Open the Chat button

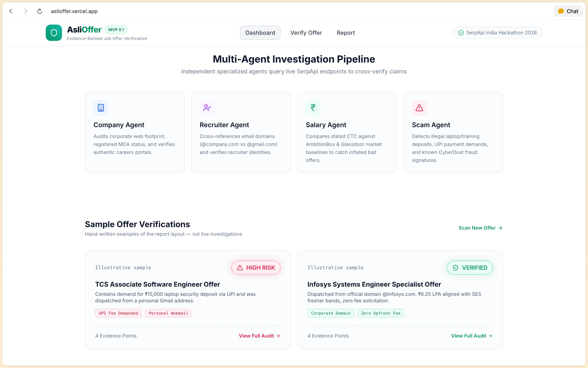568,11
